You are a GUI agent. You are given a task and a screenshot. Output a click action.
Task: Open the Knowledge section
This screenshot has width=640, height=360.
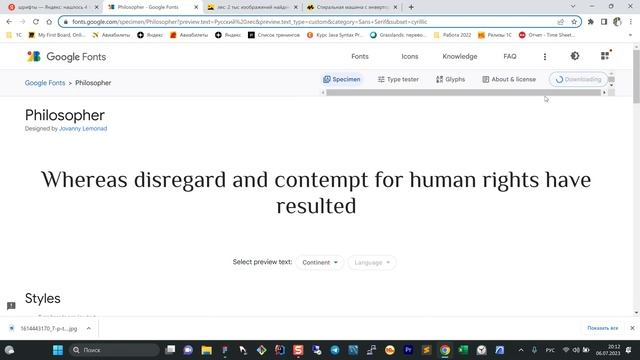coord(460,56)
